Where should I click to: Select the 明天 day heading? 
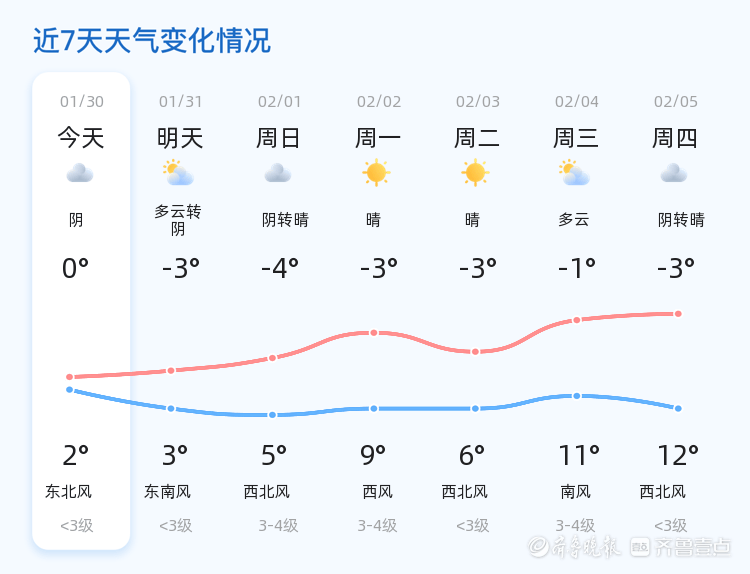point(180,138)
